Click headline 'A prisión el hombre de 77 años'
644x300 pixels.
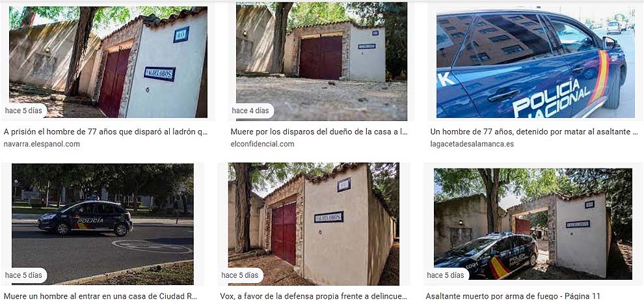click(x=105, y=132)
